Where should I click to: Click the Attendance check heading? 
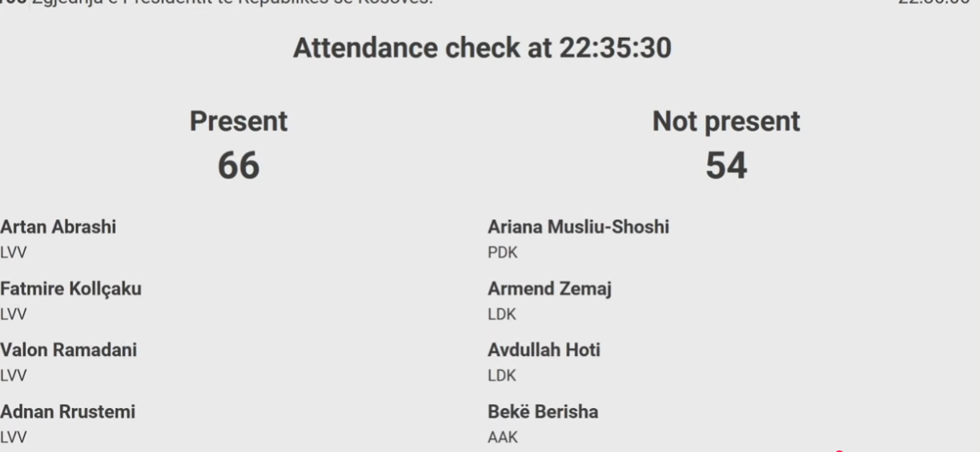[x=482, y=49]
